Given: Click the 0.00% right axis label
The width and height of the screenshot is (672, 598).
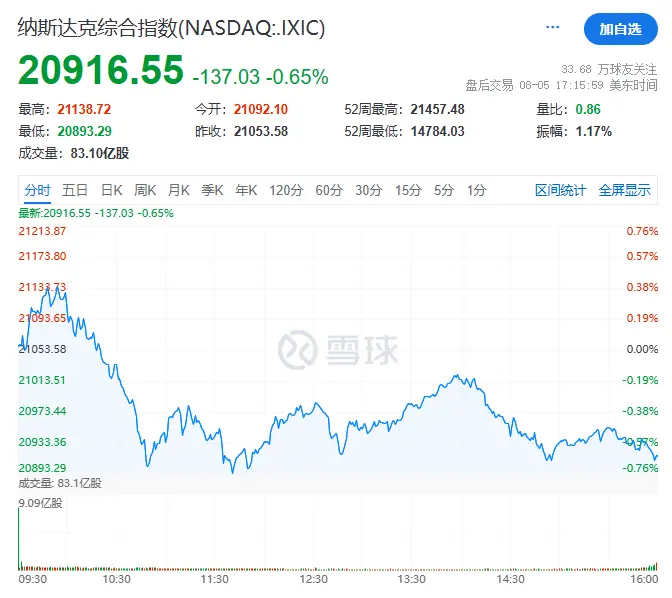Looking at the screenshot, I should (x=642, y=349).
